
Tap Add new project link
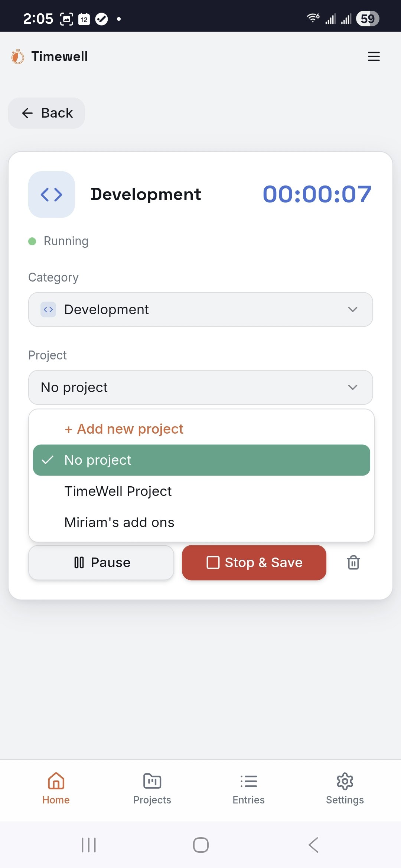[123, 428]
